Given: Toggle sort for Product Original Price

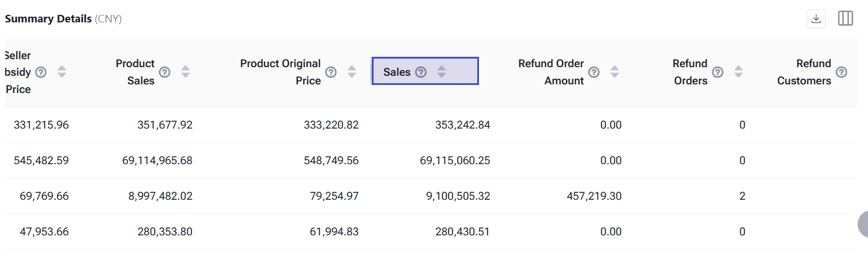Looking at the screenshot, I should pyautogui.click(x=352, y=72).
